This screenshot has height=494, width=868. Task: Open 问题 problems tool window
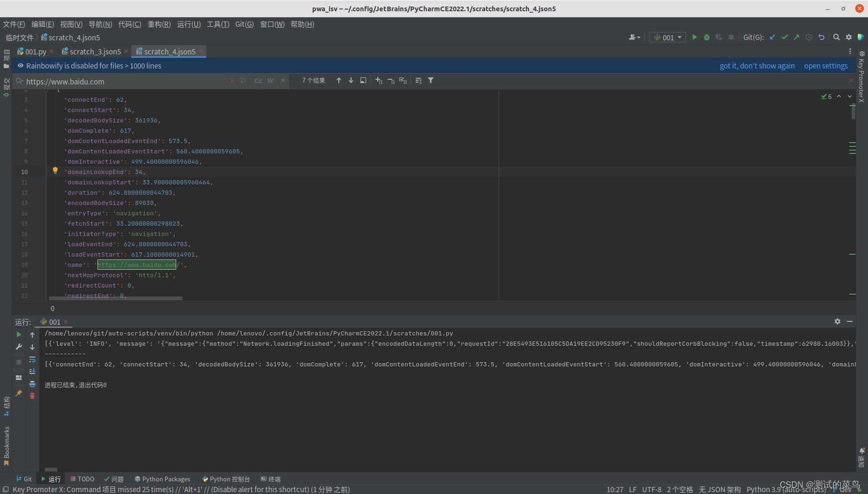114,479
